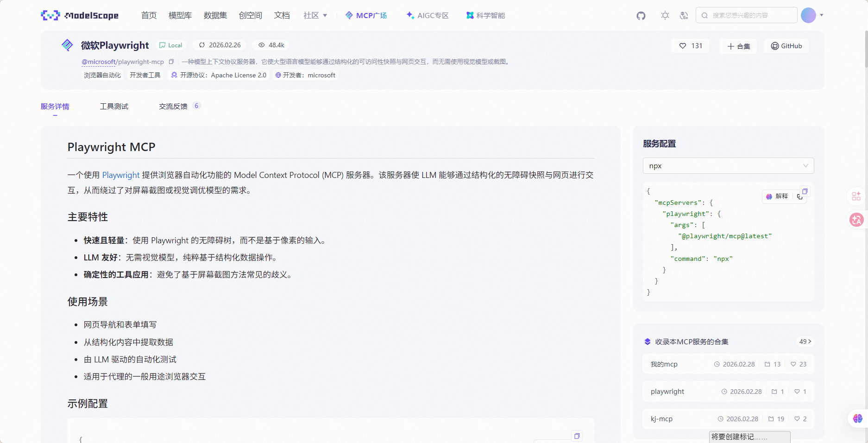Toggle light/dark theme sun icon

(x=665, y=15)
